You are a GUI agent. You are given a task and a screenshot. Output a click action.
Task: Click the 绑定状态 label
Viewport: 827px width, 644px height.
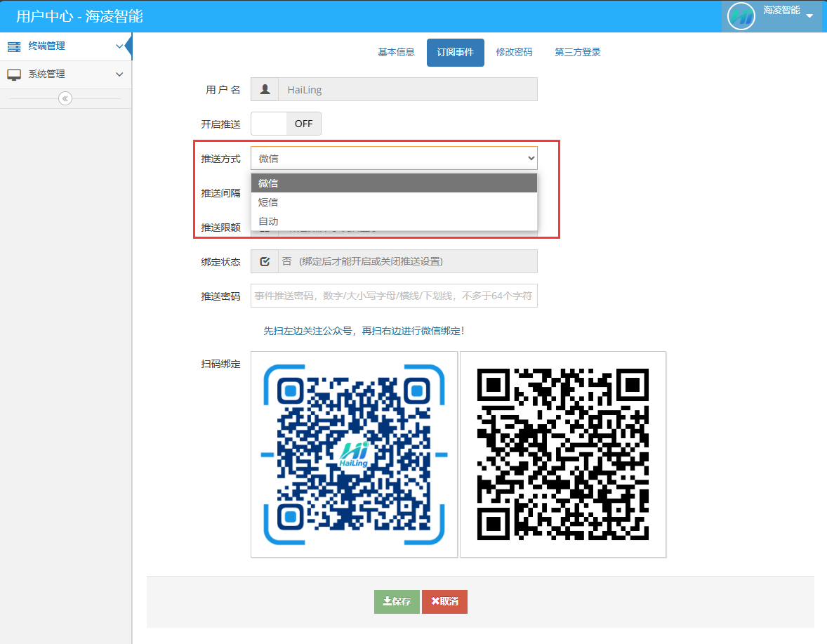pos(220,262)
